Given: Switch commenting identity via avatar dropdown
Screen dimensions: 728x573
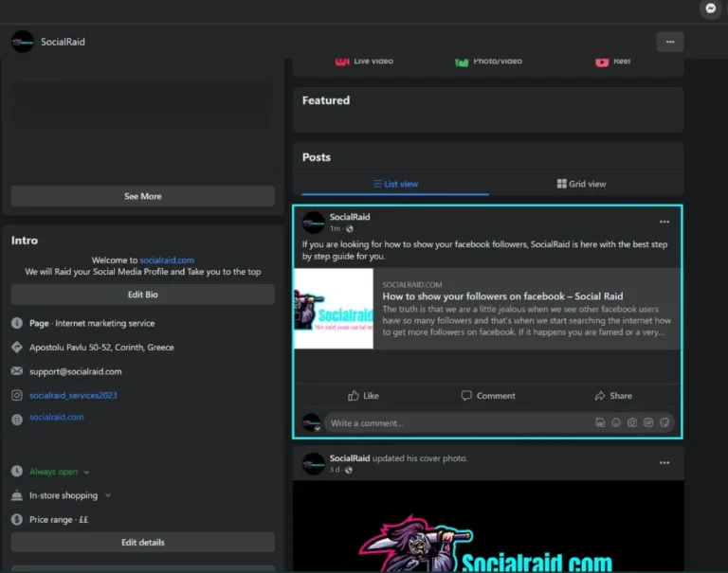Looking at the screenshot, I should point(312,422).
